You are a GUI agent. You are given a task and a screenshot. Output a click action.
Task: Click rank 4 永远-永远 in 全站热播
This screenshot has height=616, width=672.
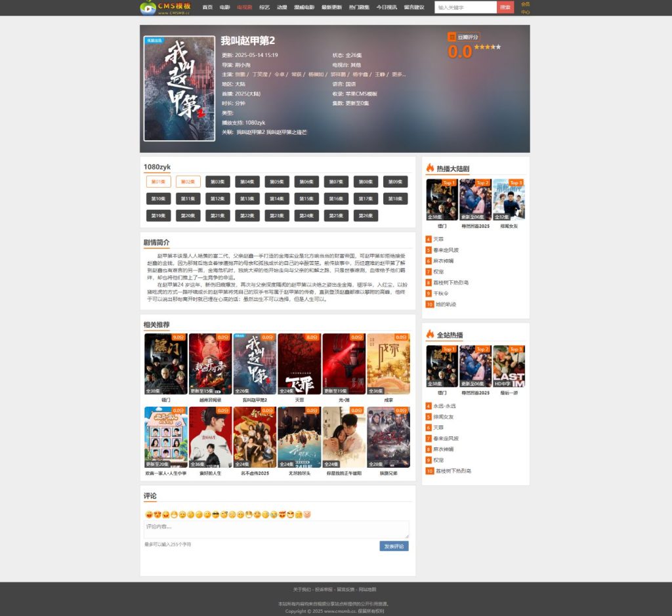(444, 406)
